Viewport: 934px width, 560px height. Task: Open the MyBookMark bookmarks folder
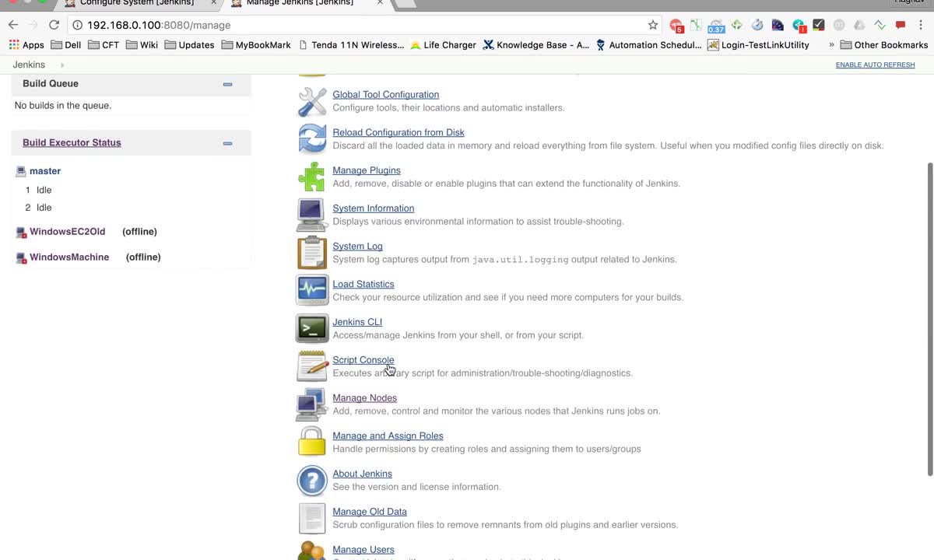click(x=256, y=45)
